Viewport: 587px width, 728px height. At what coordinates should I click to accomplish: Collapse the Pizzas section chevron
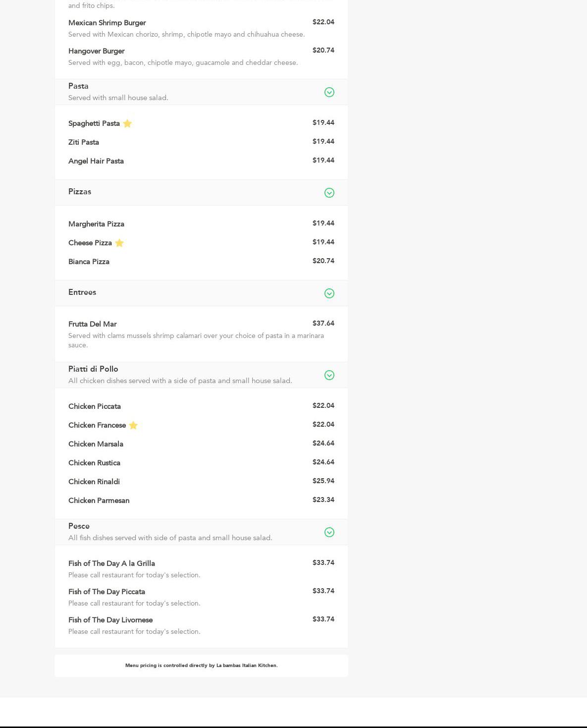point(329,193)
